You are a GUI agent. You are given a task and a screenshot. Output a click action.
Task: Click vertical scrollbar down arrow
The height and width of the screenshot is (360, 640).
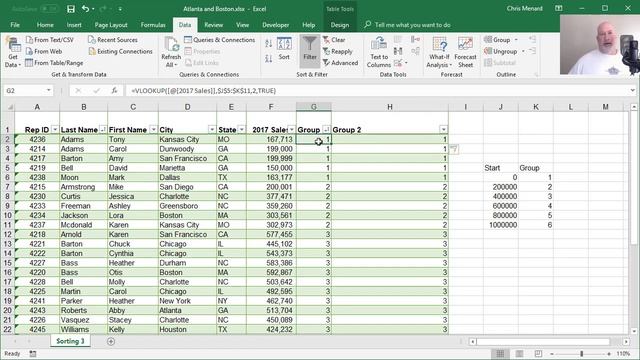(634, 331)
